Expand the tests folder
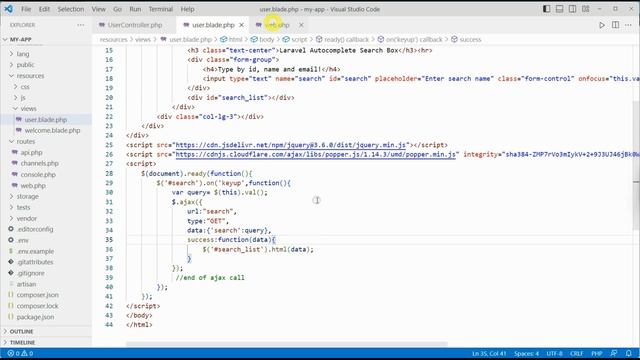This screenshot has height=360, width=640. pyautogui.click(x=46, y=207)
